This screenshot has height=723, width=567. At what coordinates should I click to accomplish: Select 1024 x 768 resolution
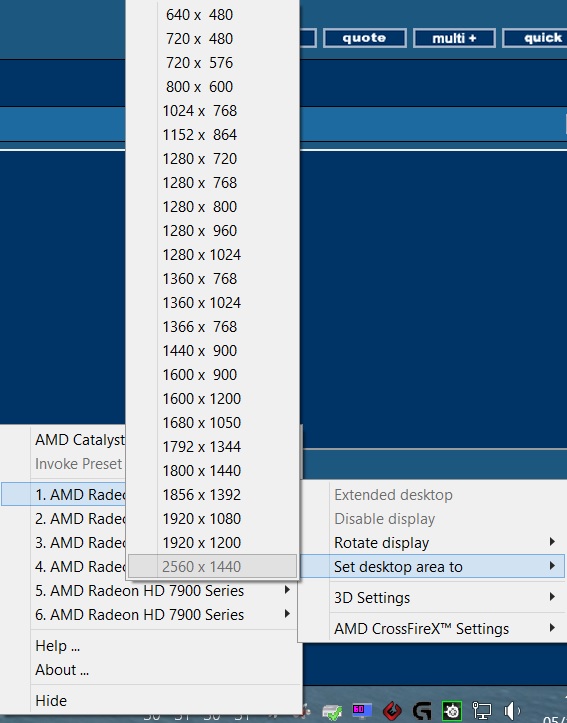coord(213,111)
